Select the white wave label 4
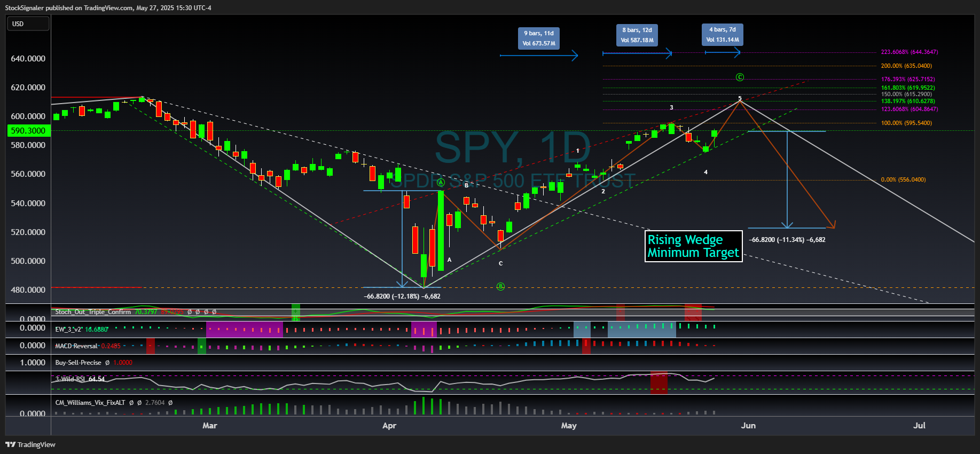This screenshot has height=454, width=980. click(705, 172)
